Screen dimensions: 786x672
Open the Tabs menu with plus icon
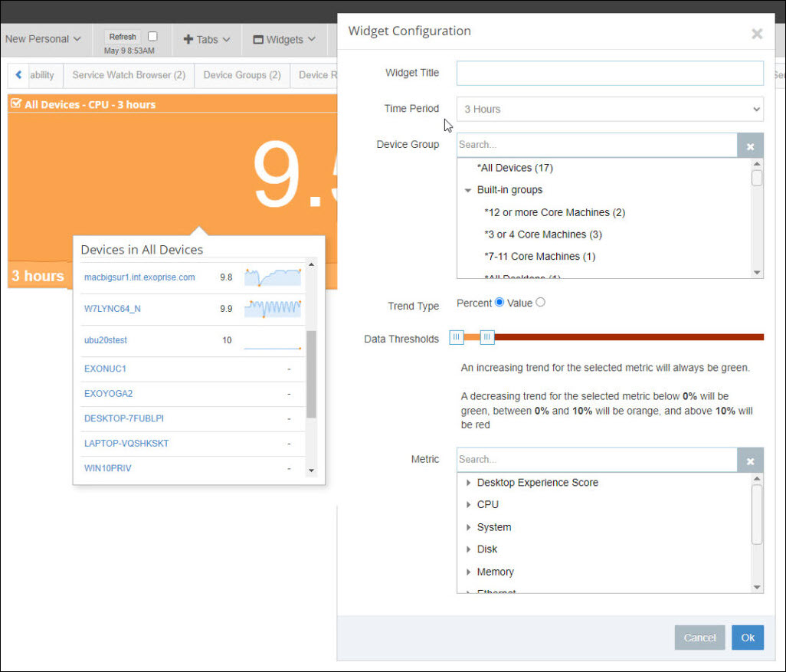click(x=206, y=40)
